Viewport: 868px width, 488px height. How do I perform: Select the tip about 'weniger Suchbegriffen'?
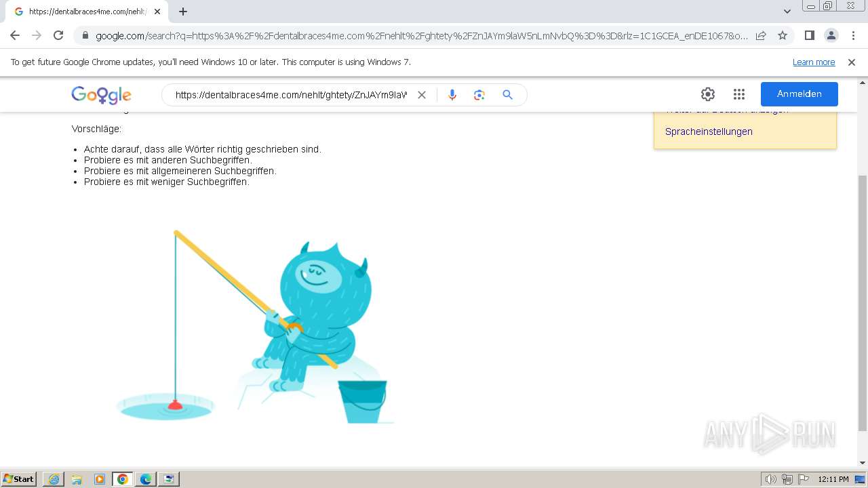tap(167, 182)
